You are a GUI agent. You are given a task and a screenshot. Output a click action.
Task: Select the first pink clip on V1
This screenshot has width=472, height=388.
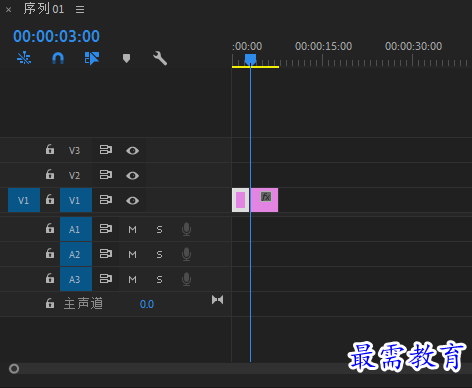[240, 200]
